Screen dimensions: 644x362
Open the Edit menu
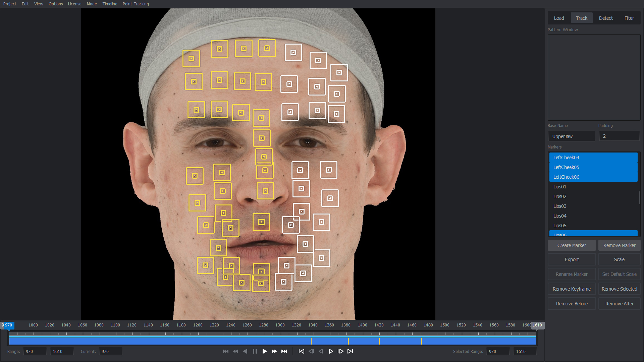tap(25, 4)
